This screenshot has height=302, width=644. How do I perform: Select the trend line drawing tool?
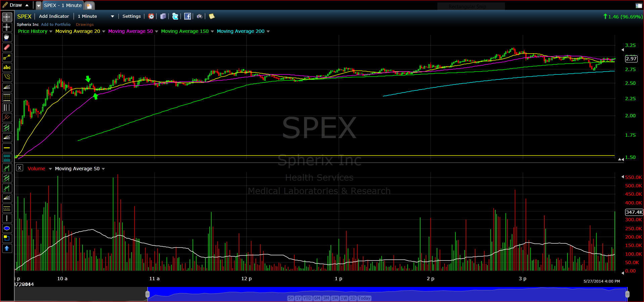pyautogui.click(x=7, y=57)
